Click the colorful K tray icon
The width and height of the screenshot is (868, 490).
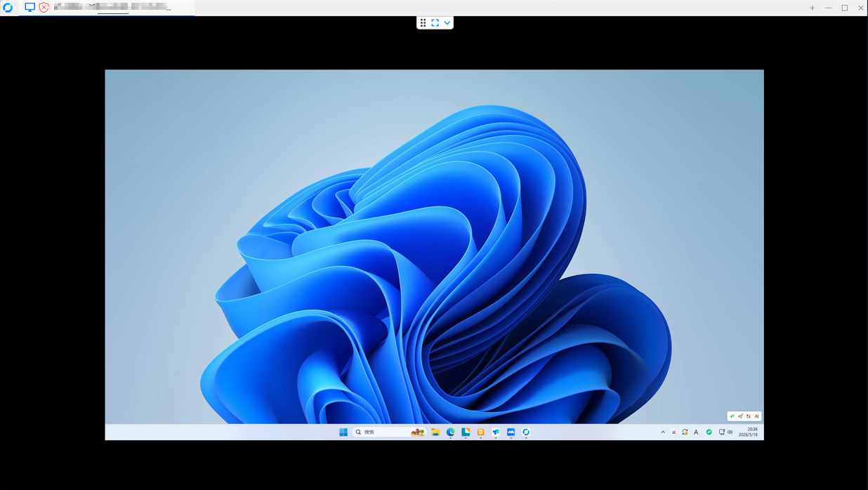coord(674,432)
